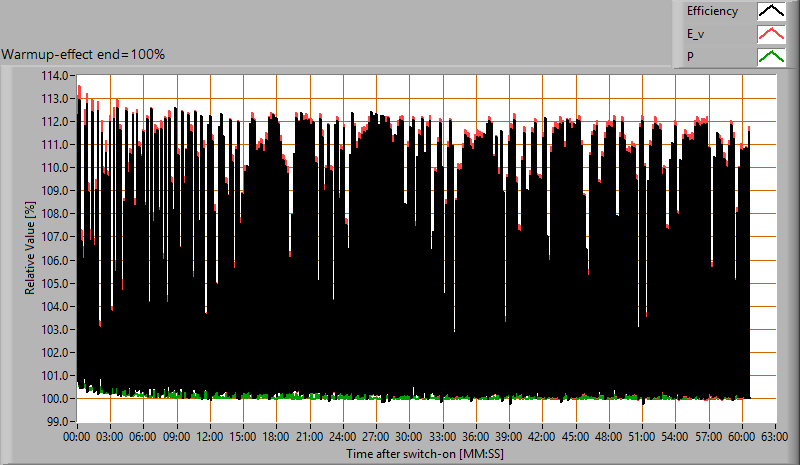Click the P green plot legend icon
This screenshot has width=800, height=465.
pyautogui.click(x=770, y=56)
